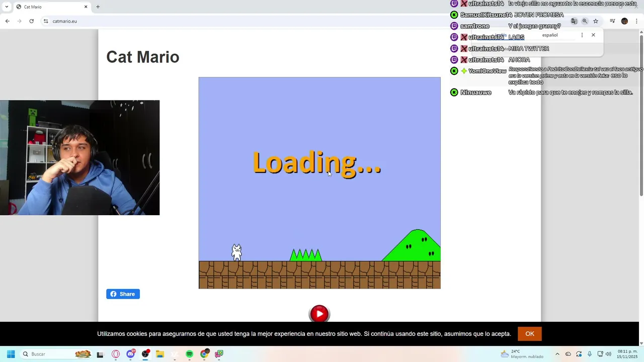Open the media controls icon in Chrome toolbar

tap(612, 21)
